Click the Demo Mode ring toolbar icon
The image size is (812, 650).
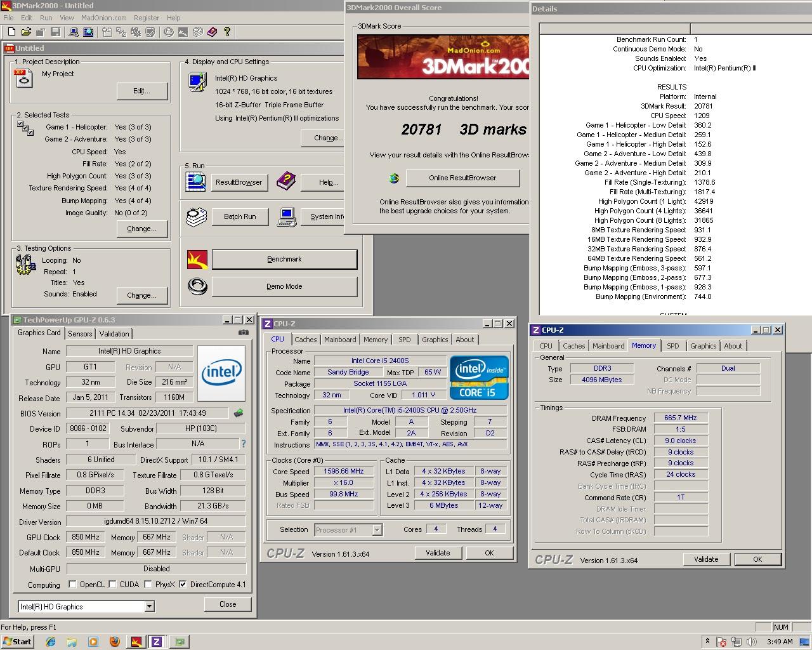tap(169, 32)
